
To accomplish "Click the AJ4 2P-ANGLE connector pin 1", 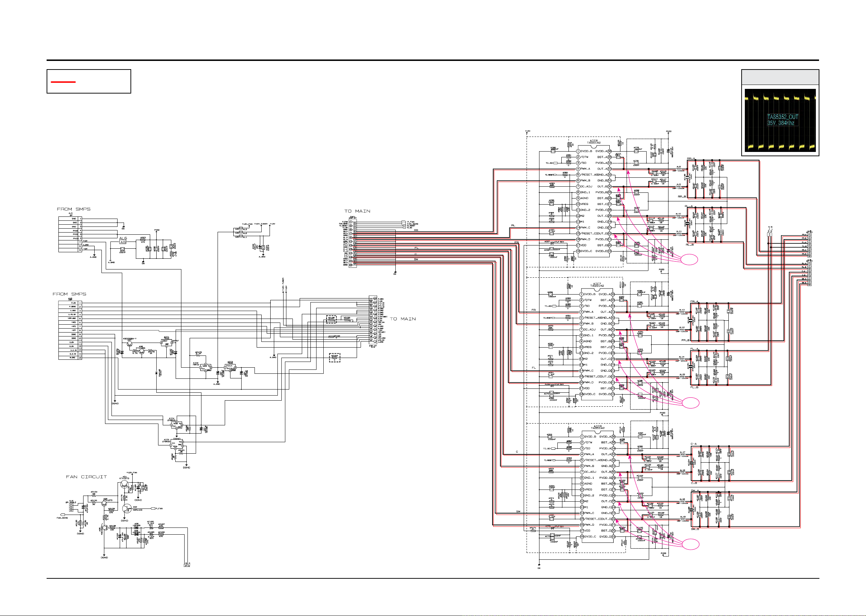I will (x=71, y=506).
